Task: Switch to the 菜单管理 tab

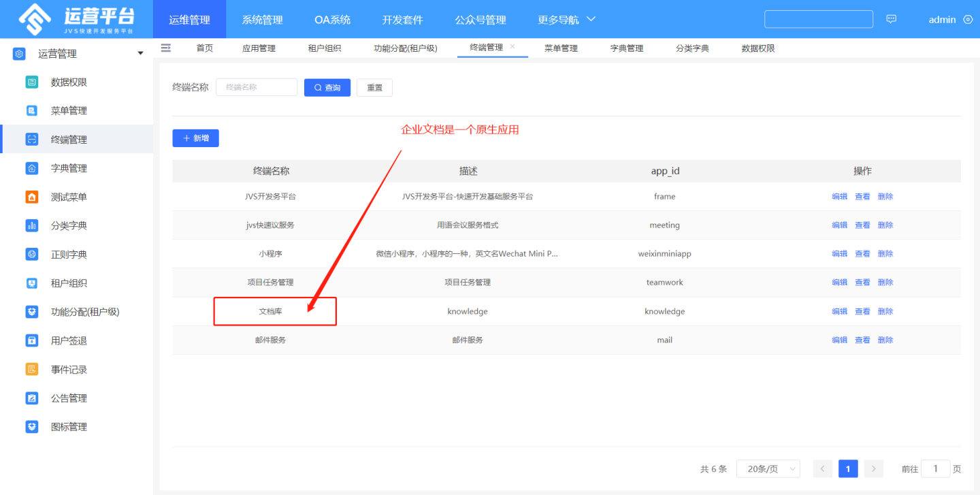Action: (x=561, y=48)
